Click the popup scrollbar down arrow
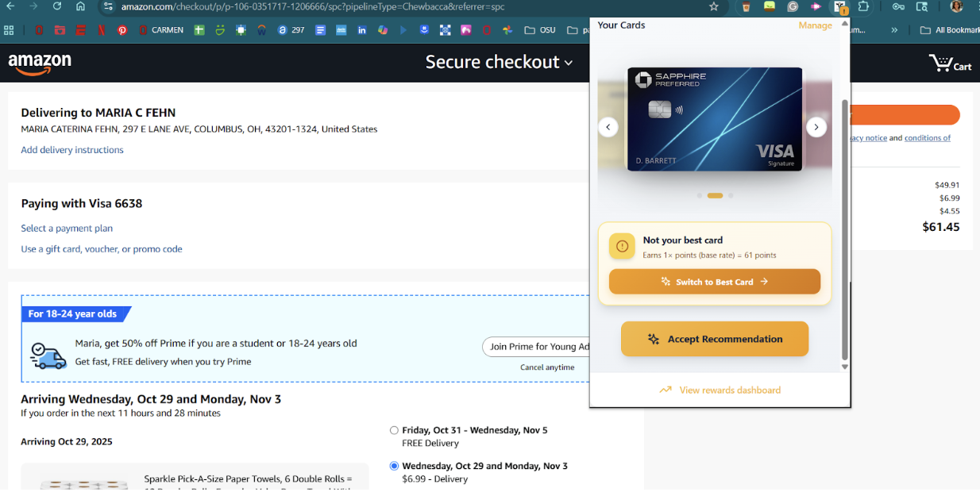Viewport: 980px width, 492px height. click(x=844, y=367)
